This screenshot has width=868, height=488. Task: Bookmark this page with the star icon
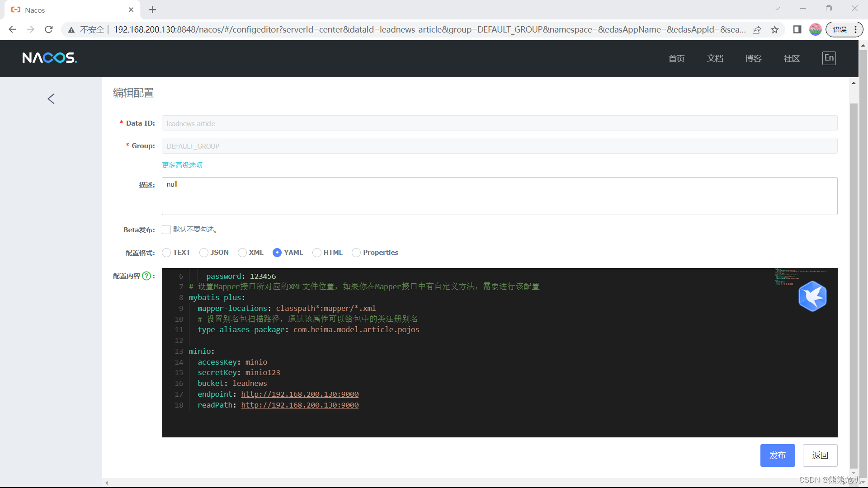click(775, 30)
